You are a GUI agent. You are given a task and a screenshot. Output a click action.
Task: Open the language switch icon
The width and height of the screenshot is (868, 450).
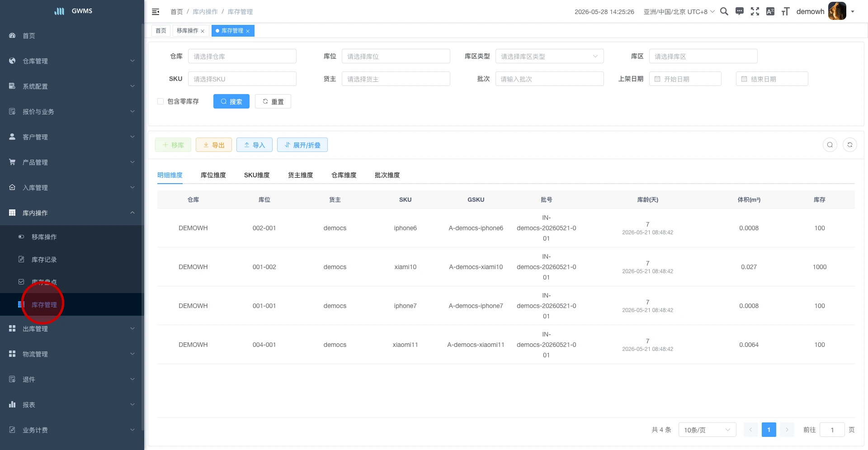(770, 12)
